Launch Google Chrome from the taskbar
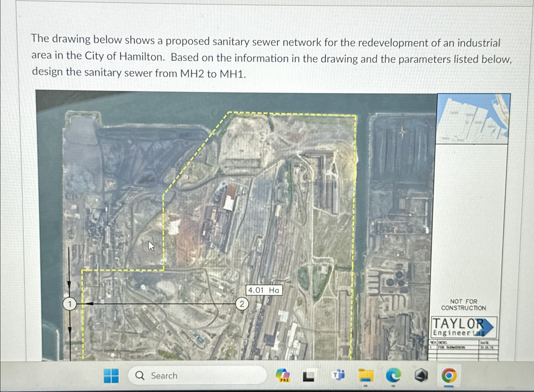This screenshot has height=392, width=534. [449, 376]
